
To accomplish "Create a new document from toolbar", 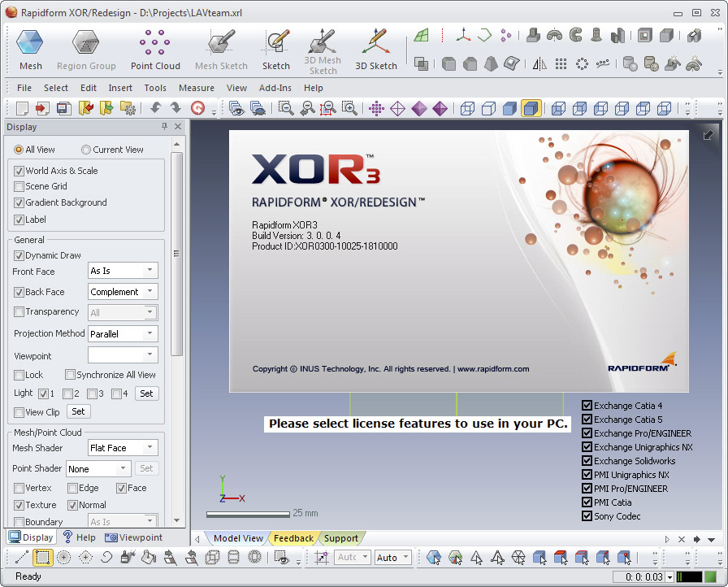I will (22, 108).
